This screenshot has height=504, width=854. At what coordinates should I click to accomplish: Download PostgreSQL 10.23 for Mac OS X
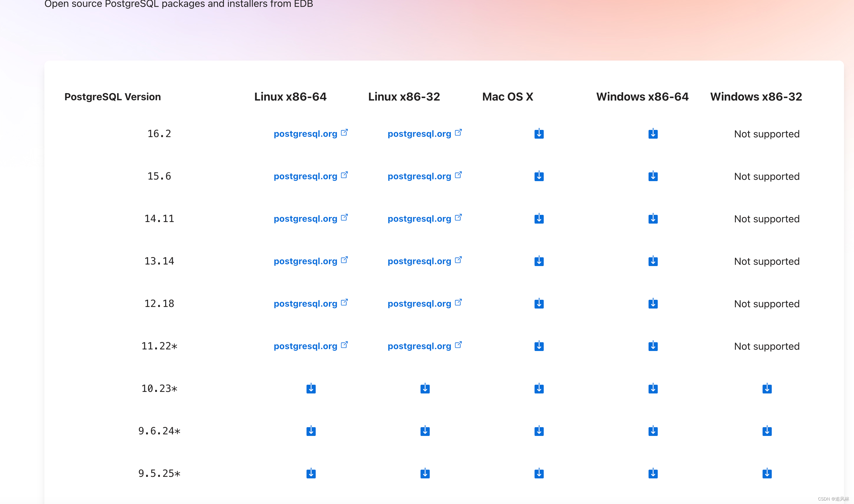(539, 388)
